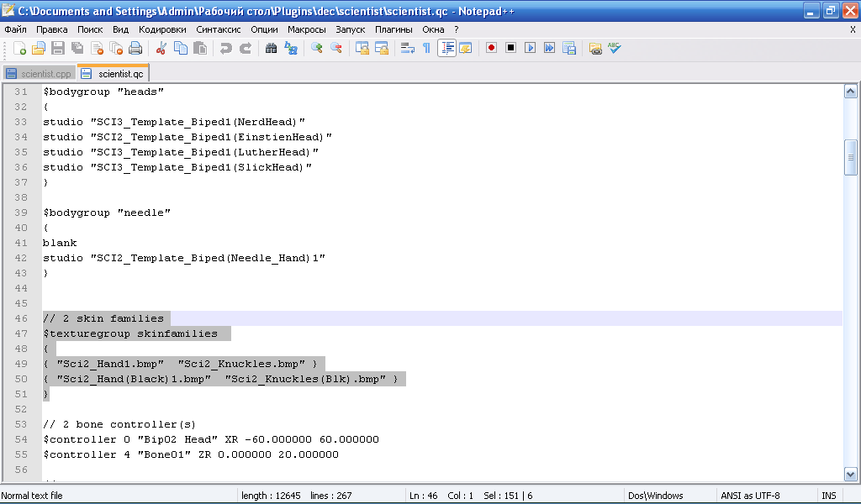The width and height of the screenshot is (861, 504).
Task: Click the INS indicator in the status bar
Action: (828, 496)
